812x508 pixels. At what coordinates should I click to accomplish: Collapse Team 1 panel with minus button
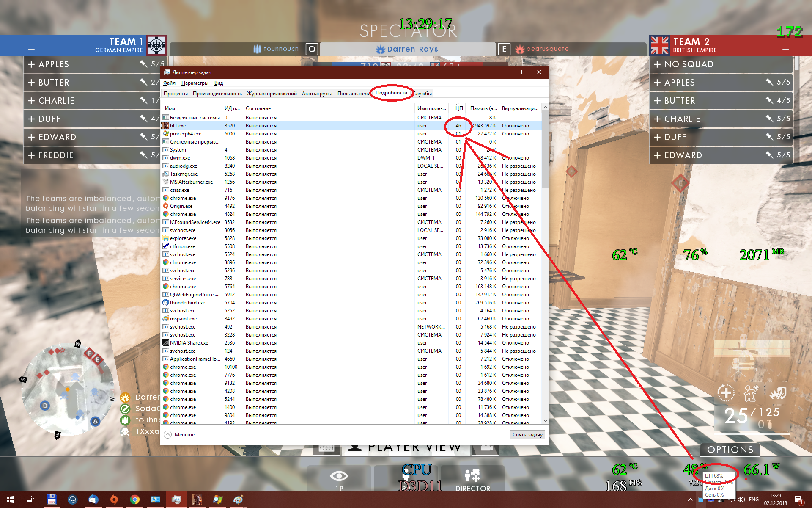[x=31, y=50]
